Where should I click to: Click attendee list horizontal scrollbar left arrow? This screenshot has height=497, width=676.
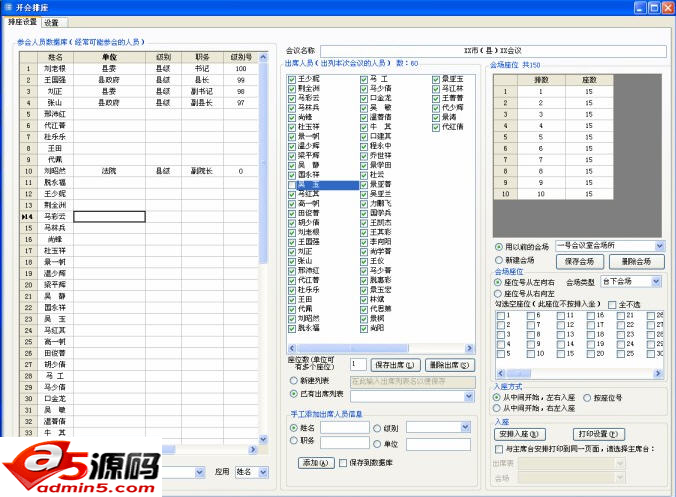[x=292, y=348]
